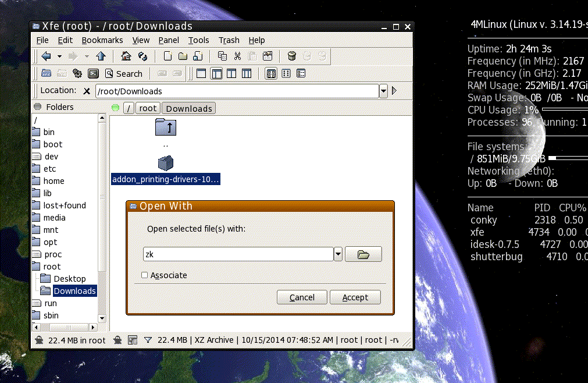Toggle the Folders panel radio indicator
The width and height of the screenshot is (588, 383).
[37, 107]
